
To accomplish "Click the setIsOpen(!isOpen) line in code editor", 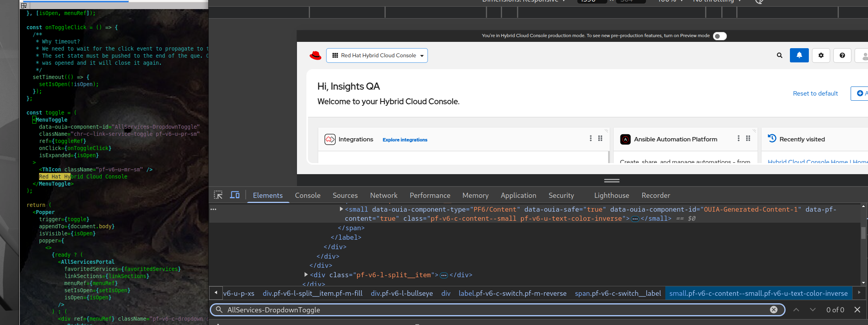I will click(69, 84).
